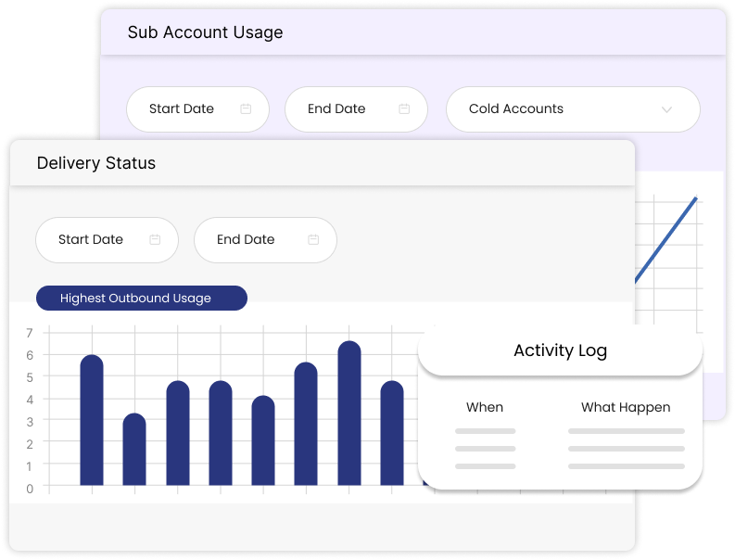Open calendar icon in Delivery Status End Date
Image resolution: width=735 pixels, height=560 pixels.
(313, 240)
